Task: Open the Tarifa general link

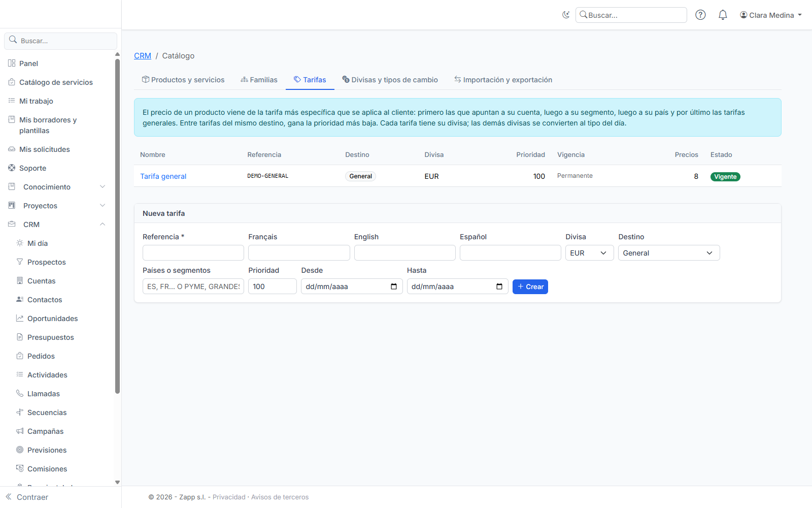Action: 163,176
